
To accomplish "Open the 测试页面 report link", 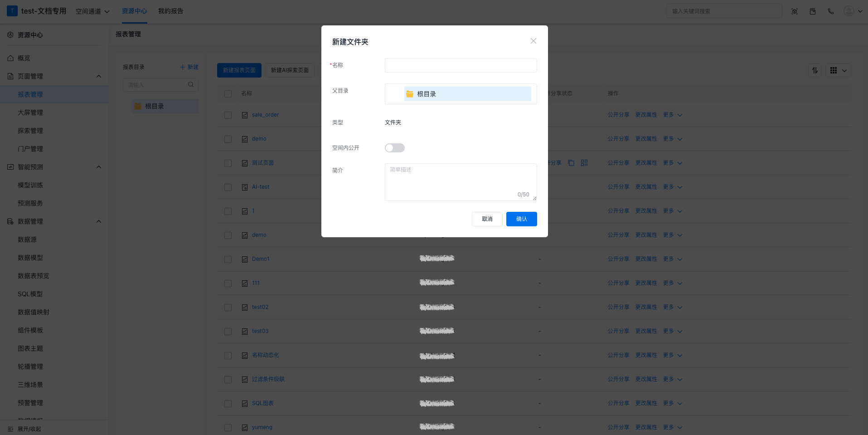I will 263,163.
